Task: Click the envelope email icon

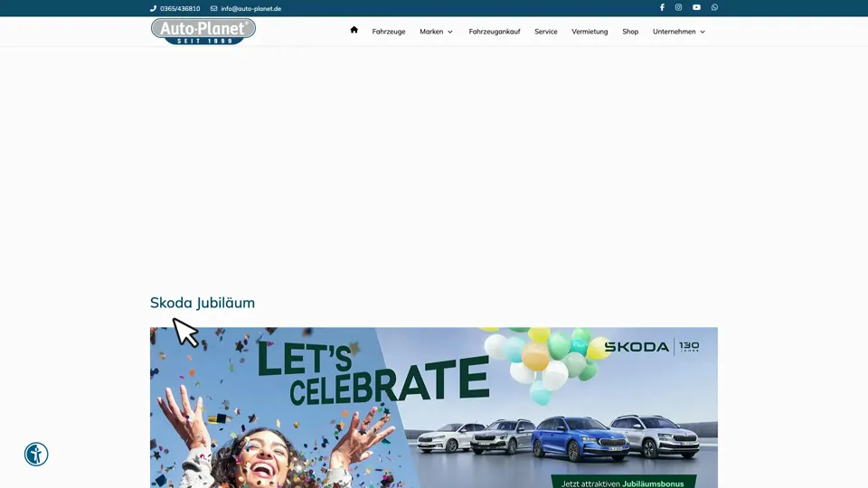Action: 213,8
